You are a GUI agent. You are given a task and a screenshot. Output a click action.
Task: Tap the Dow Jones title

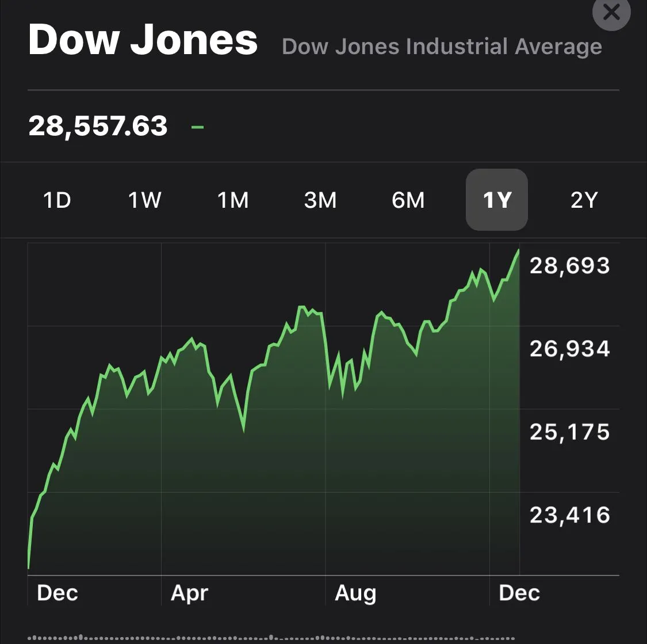(143, 40)
